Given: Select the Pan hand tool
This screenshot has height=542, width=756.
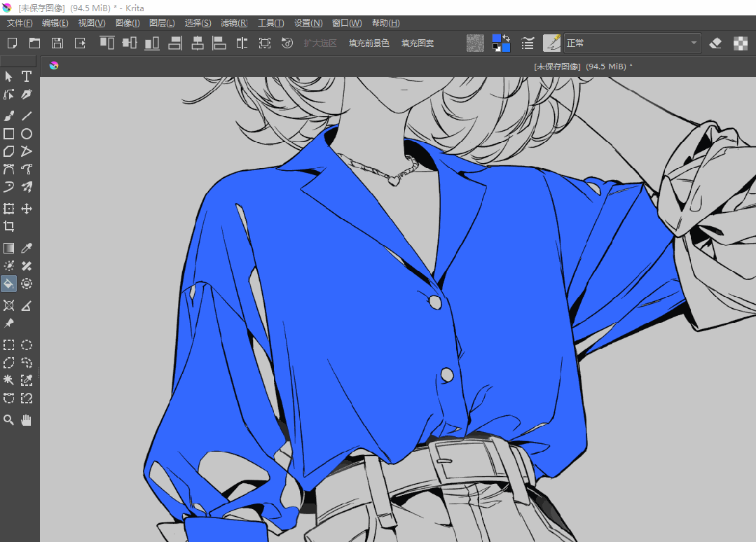Looking at the screenshot, I should [27, 420].
